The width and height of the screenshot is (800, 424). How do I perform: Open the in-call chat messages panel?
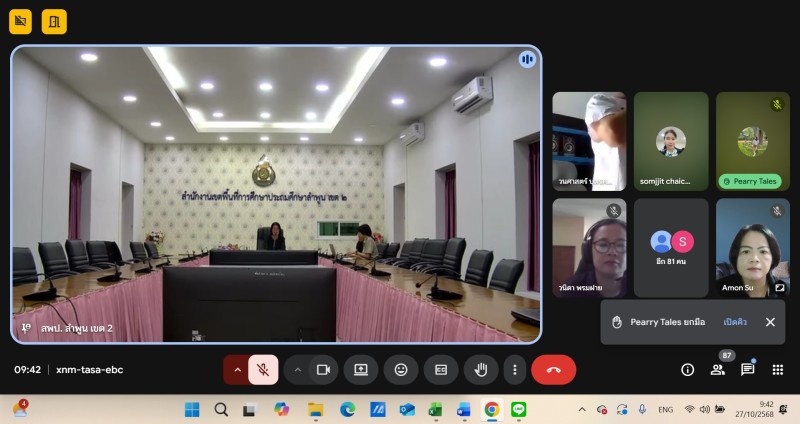[747, 369]
